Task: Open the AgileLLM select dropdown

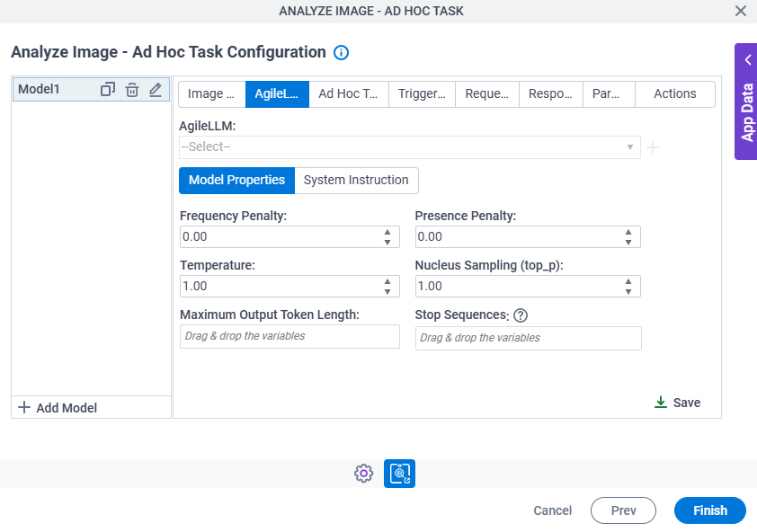Action: pyautogui.click(x=410, y=146)
